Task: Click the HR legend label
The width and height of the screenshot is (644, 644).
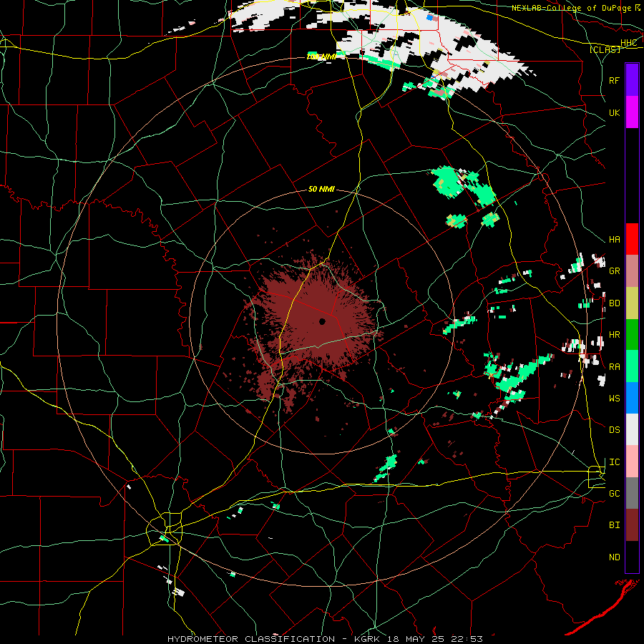Action: click(x=614, y=335)
